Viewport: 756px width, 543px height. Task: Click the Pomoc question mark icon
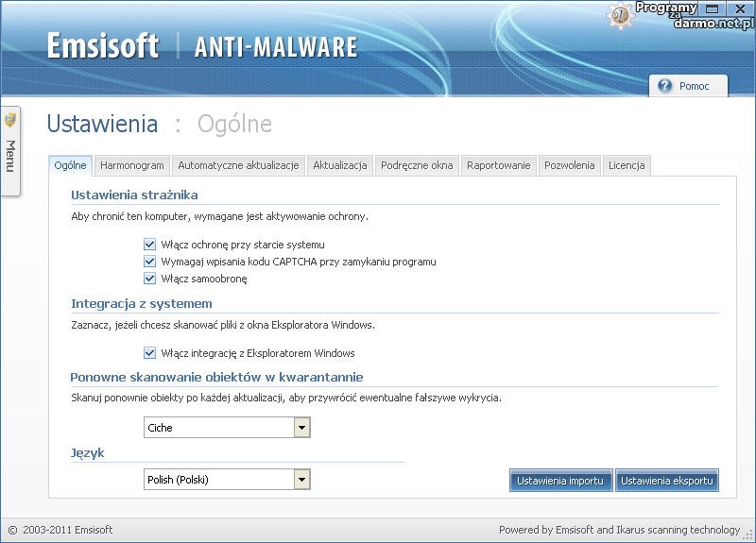[665, 86]
